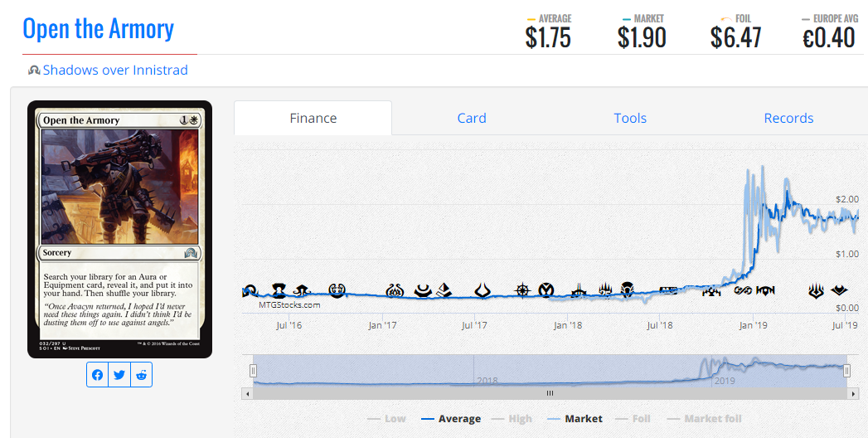Click the Ravnica Allegiance set marker
The width and height of the screenshot is (868, 438).
[765, 290]
